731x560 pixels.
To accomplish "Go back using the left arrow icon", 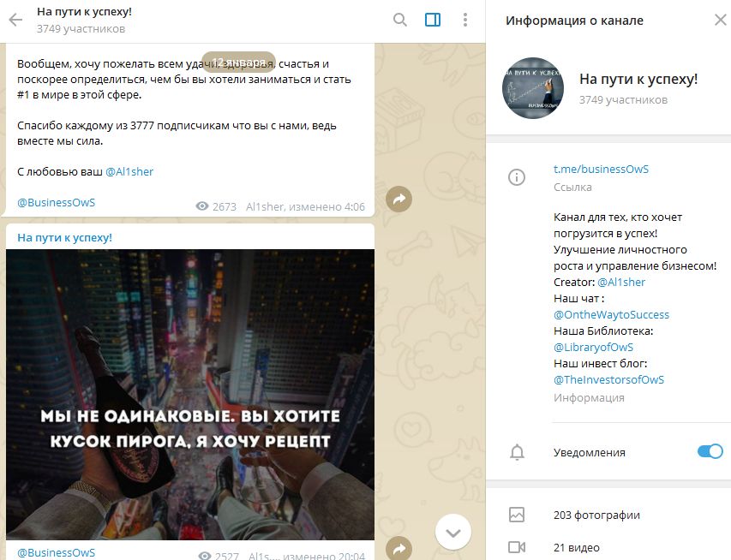I will tap(15, 20).
